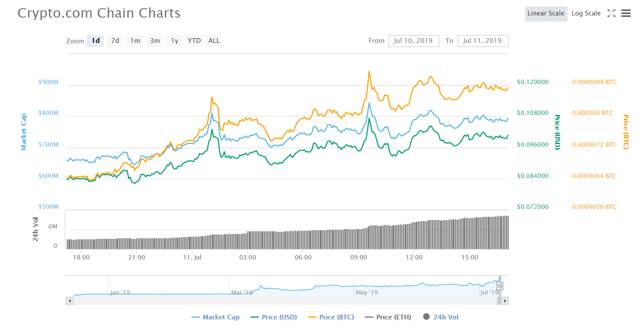Click the 11. Jul time axis label
This screenshot has height=325, width=644.
point(192,257)
